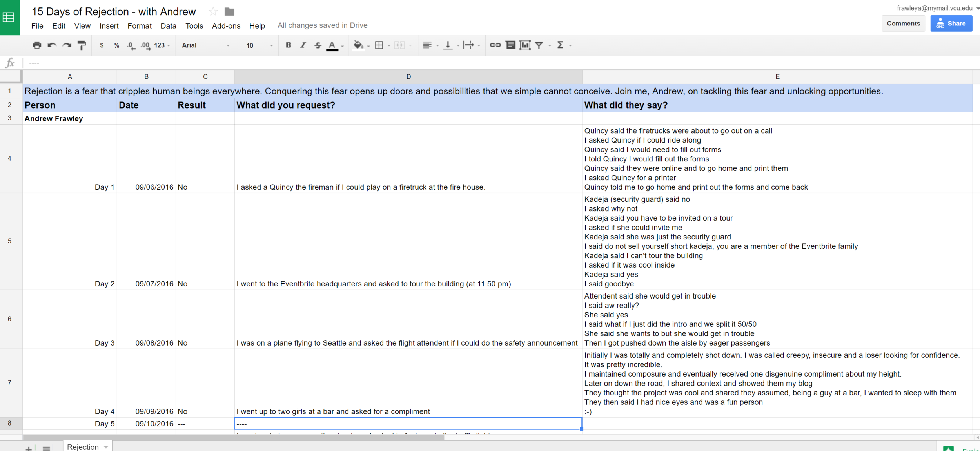
Task: Open the Insert menu
Action: click(109, 26)
